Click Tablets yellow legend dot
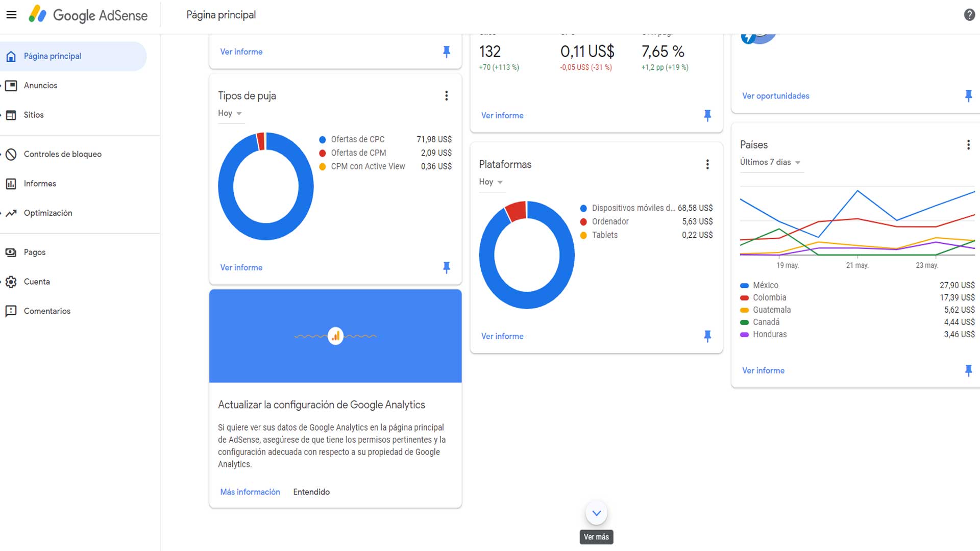The height and width of the screenshot is (551, 980). click(x=583, y=235)
